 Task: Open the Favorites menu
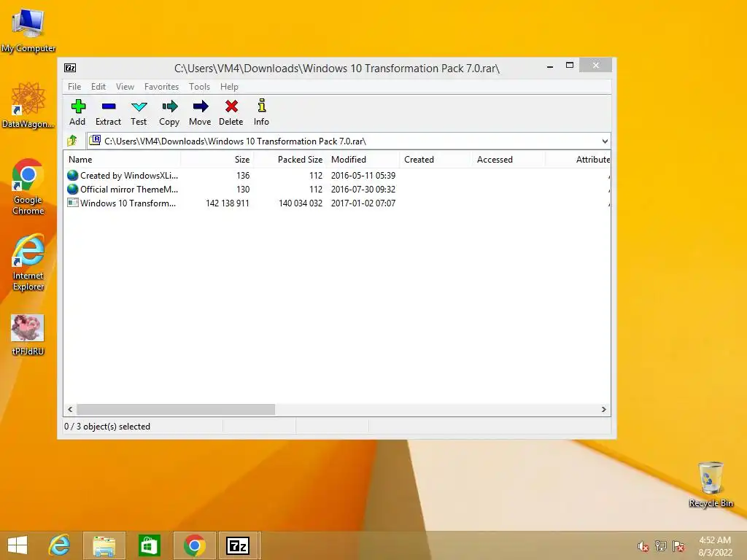pyautogui.click(x=161, y=87)
